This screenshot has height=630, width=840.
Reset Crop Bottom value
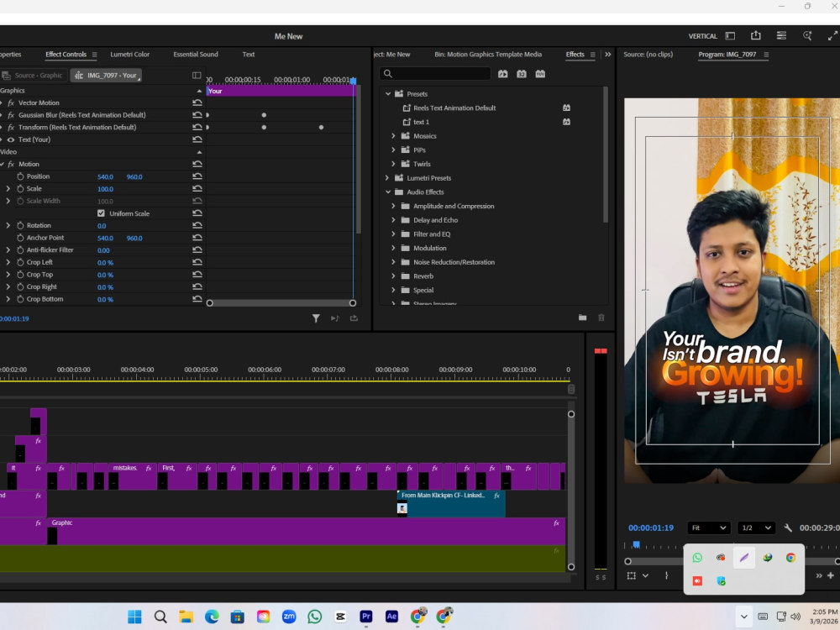197,299
